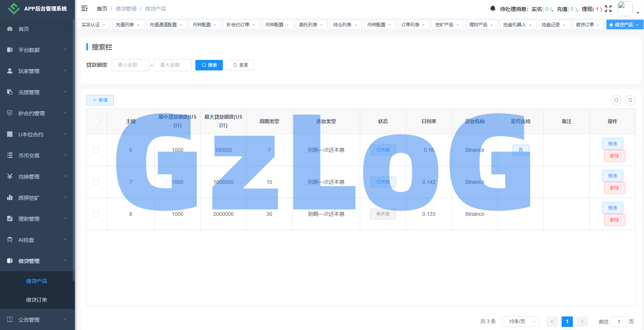Click the 重置 button
Viewport: 644px width, 330px height.
tap(240, 65)
